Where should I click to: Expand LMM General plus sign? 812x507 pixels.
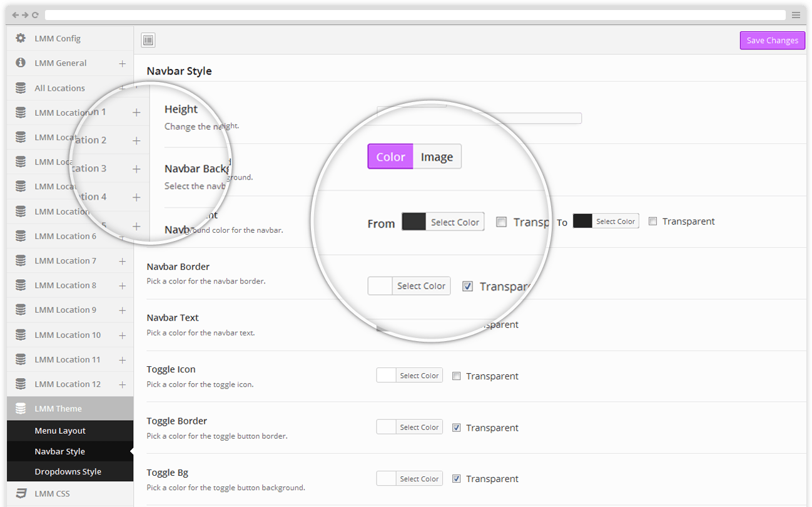[122, 63]
